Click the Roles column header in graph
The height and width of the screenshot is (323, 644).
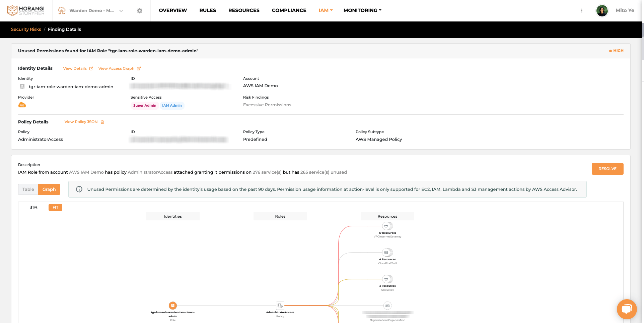280,216
